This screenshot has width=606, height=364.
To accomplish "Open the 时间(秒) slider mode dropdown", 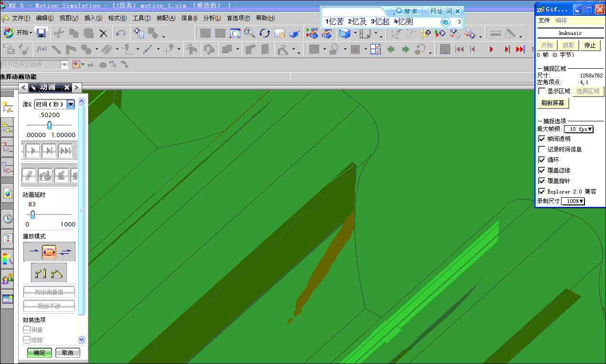I will (x=71, y=104).
